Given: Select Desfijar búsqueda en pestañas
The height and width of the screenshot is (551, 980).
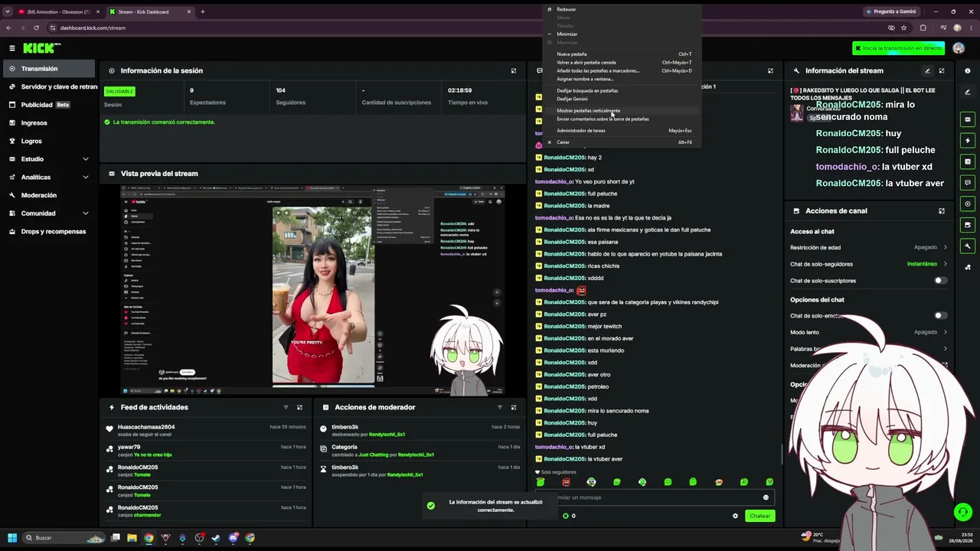Looking at the screenshot, I should [622, 90].
